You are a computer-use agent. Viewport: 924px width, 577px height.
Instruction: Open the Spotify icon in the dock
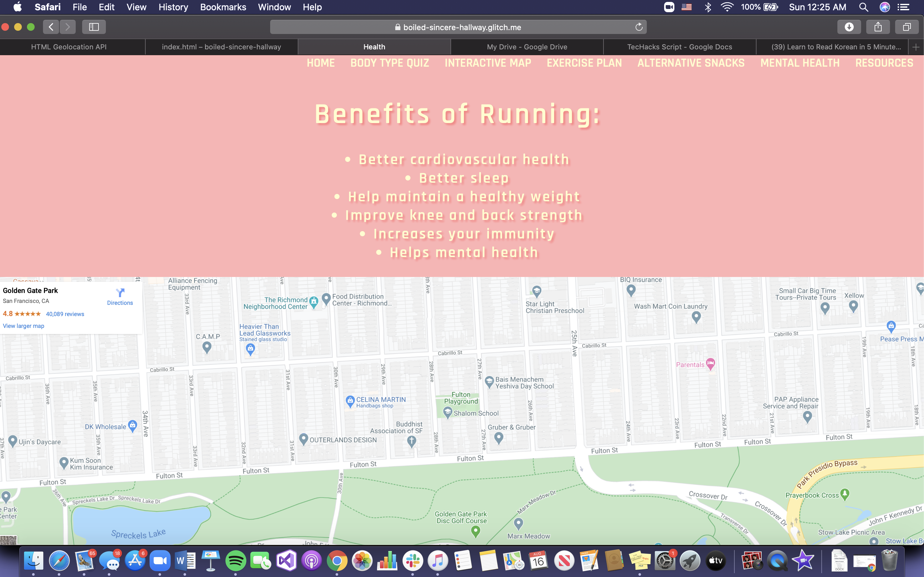pyautogui.click(x=235, y=561)
